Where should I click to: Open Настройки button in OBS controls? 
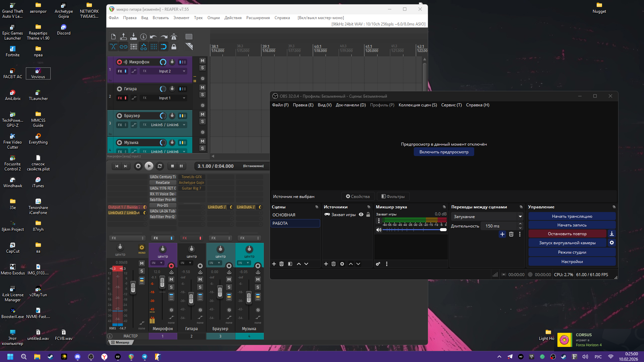point(572,262)
